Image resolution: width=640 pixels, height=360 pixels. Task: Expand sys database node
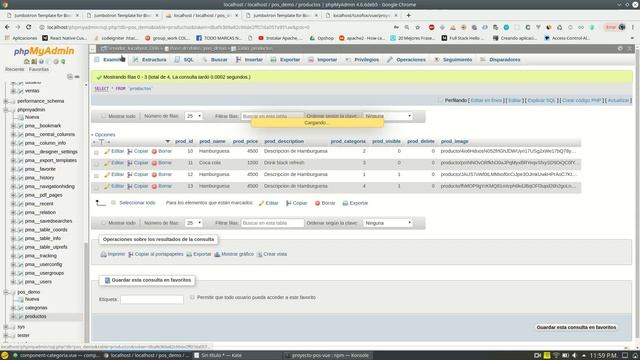point(6,327)
